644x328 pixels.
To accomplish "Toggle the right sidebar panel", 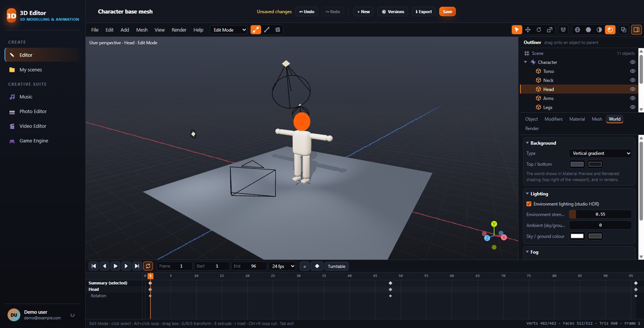I will coord(636,30).
